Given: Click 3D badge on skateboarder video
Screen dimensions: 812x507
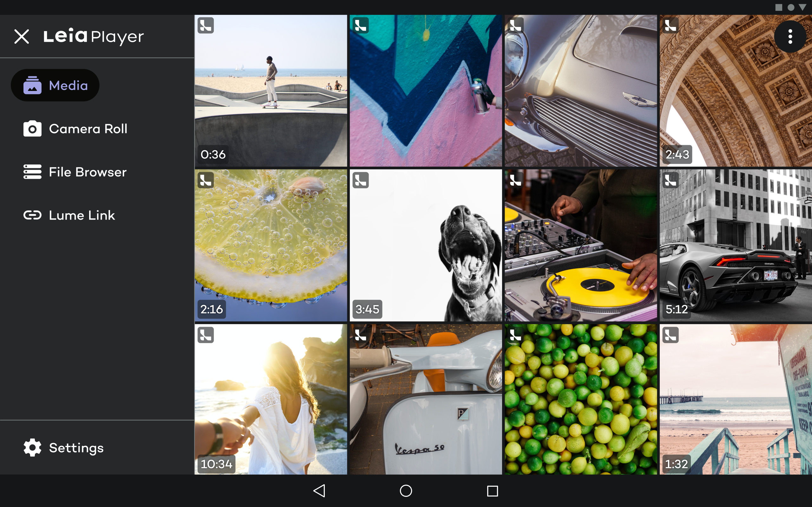Looking at the screenshot, I should point(206,25).
